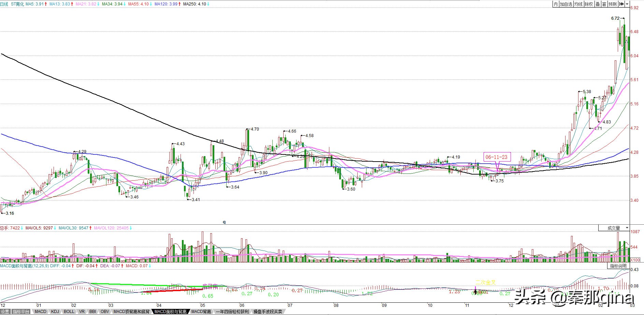Viewport: 644px width, 315px height.
Task: Click the 窗 window button
Action: coord(604,4)
